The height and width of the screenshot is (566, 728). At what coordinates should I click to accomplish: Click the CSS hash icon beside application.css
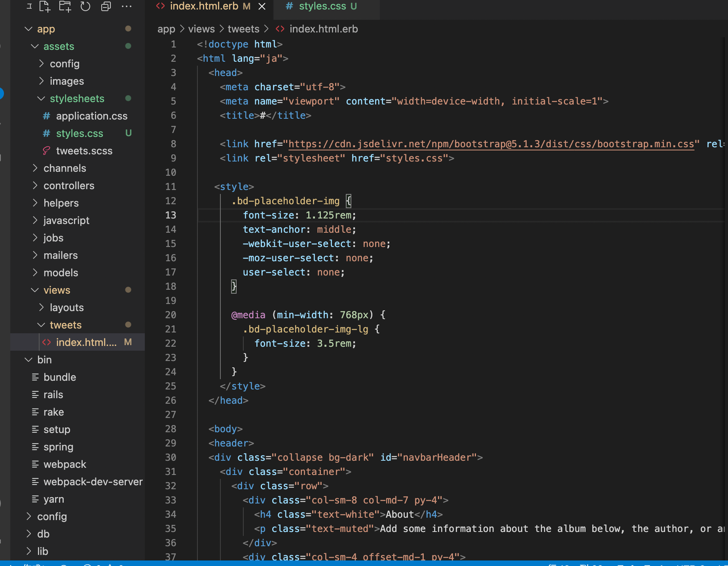coord(47,116)
